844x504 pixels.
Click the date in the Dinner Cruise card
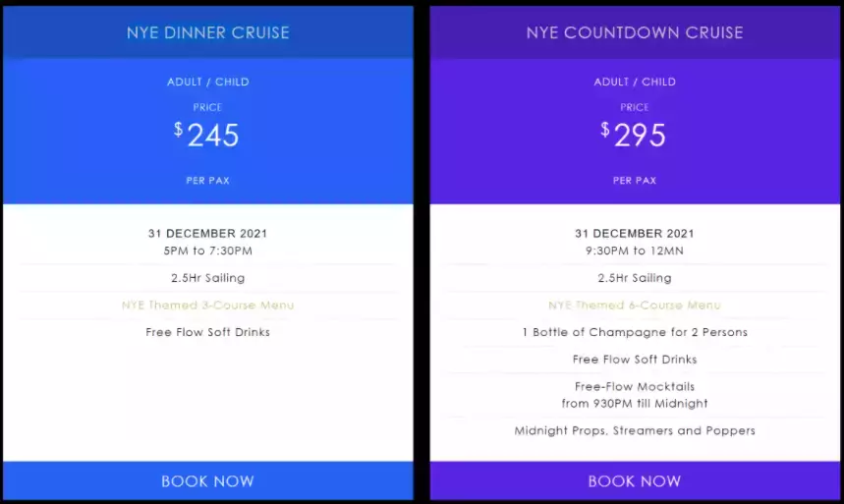[207, 234]
